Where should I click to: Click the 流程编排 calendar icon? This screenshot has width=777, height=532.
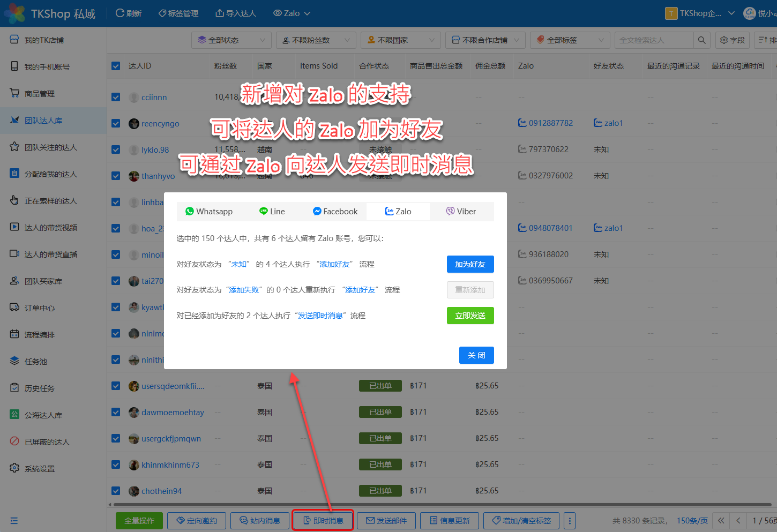(x=14, y=334)
